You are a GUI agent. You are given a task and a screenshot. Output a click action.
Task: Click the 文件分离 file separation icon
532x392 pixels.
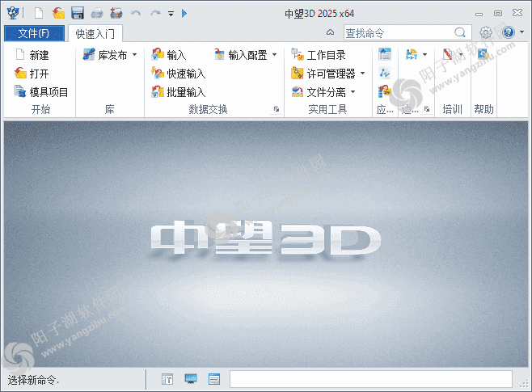(298, 92)
